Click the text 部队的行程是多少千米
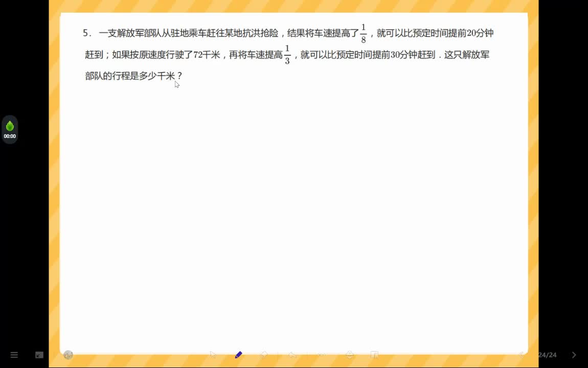 tap(130, 76)
